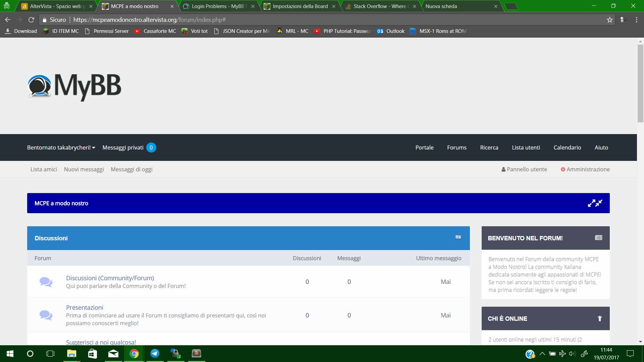
Task: Open the Presentazioni forum link
Action: click(85, 307)
